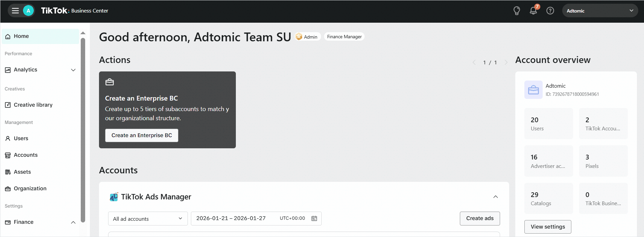Click the View settings button

(x=548, y=227)
